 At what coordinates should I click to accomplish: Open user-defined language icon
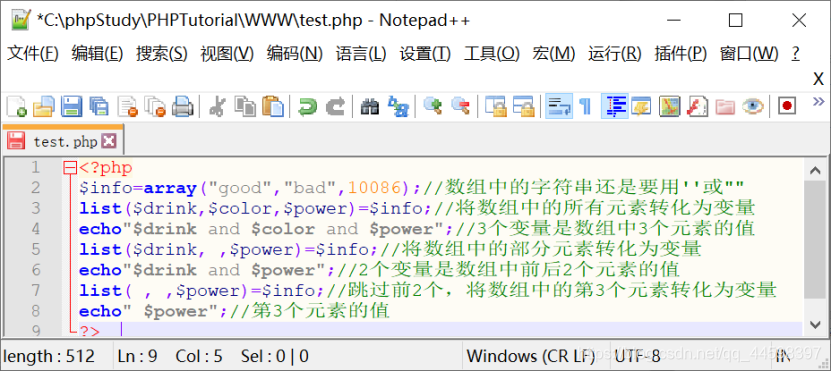point(641,107)
